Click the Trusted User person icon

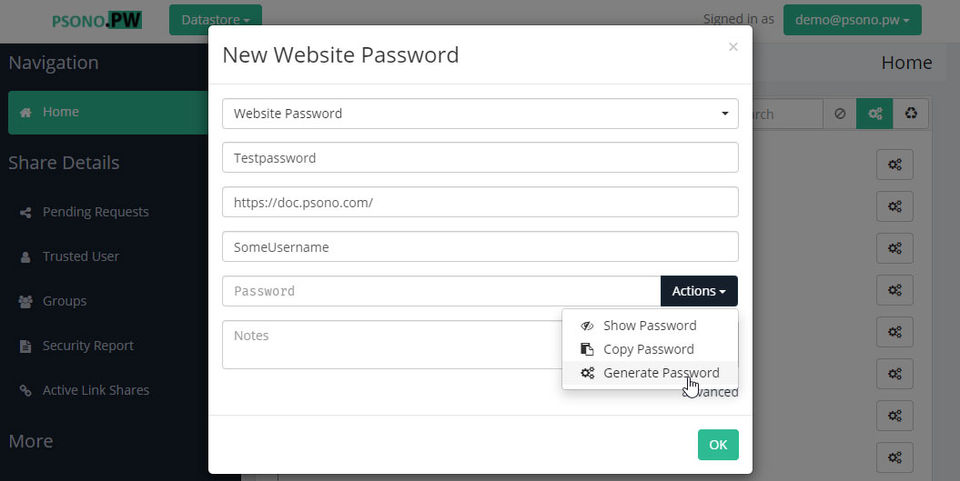(25, 257)
